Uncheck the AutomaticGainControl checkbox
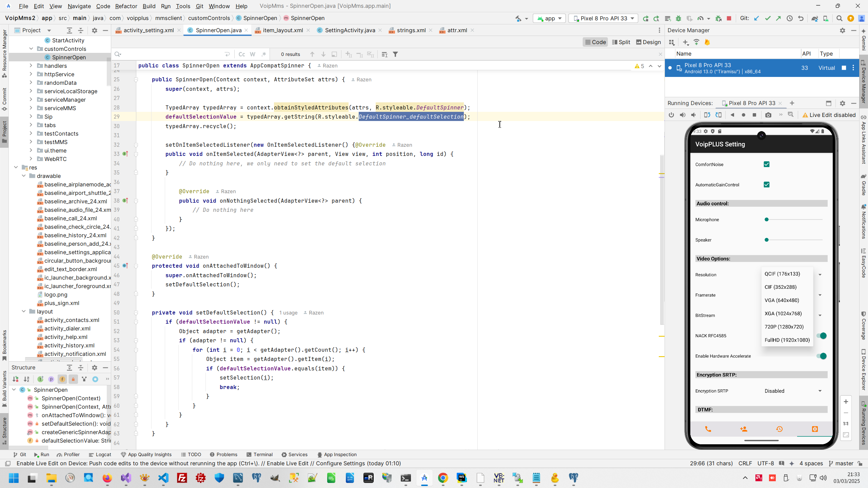The width and height of the screenshot is (868, 488). click(x=766, y=185)
